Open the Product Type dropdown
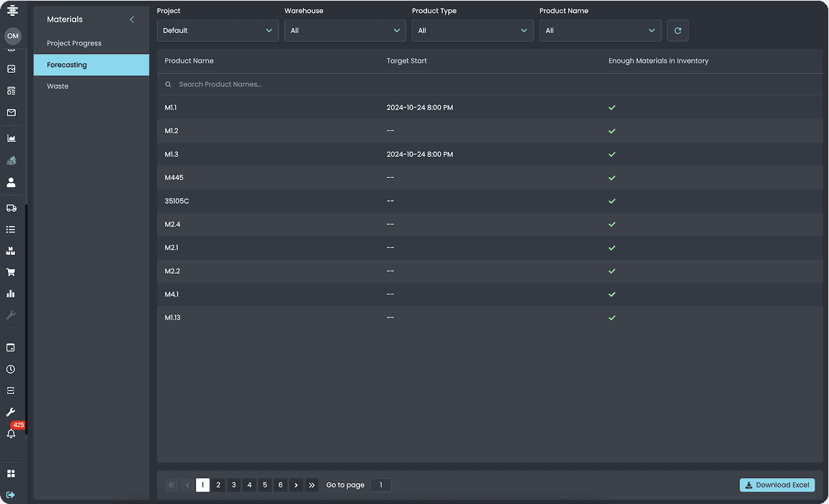Image resolution: width=829 pixels, height=504 pixels. [x=472, y=31]
